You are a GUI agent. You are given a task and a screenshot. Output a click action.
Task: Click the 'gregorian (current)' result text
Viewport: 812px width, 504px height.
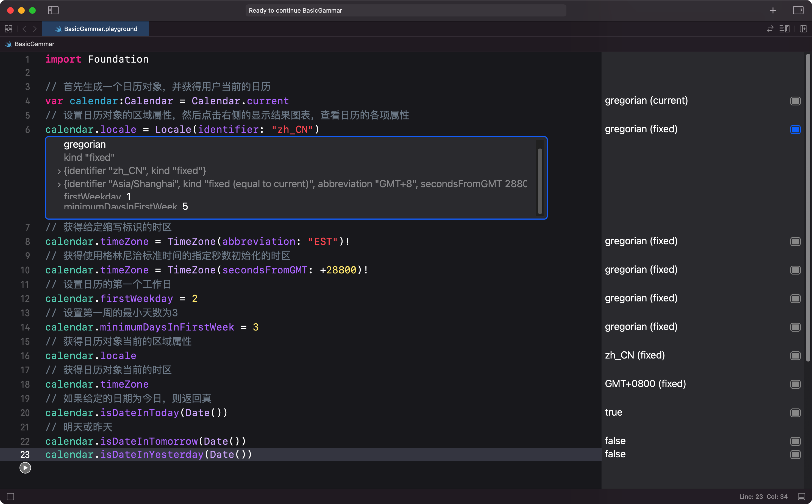pos(646,101)
